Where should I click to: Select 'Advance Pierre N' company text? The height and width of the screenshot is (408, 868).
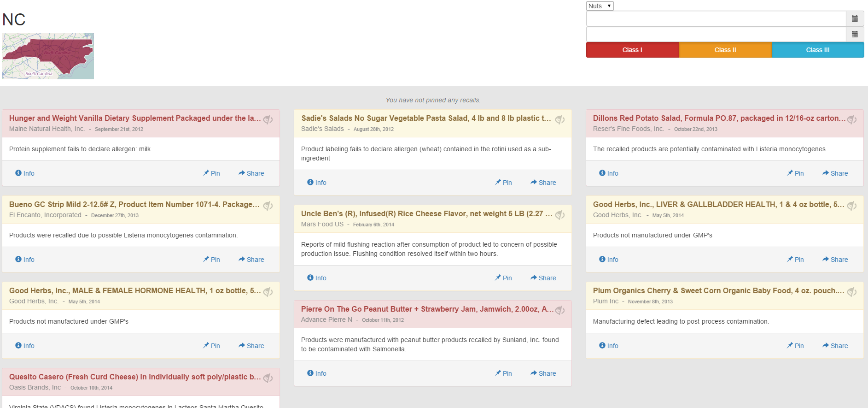[x=326, y=320]
